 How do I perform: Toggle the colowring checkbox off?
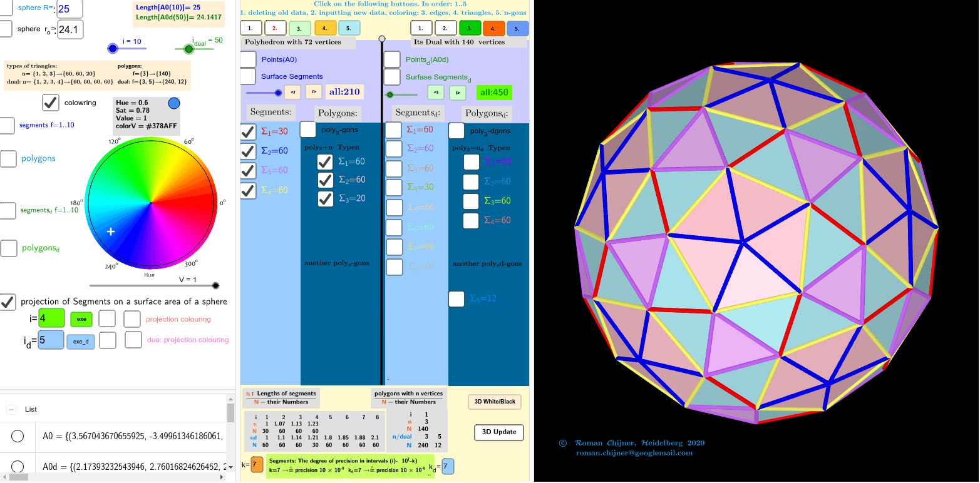point(51,103)
